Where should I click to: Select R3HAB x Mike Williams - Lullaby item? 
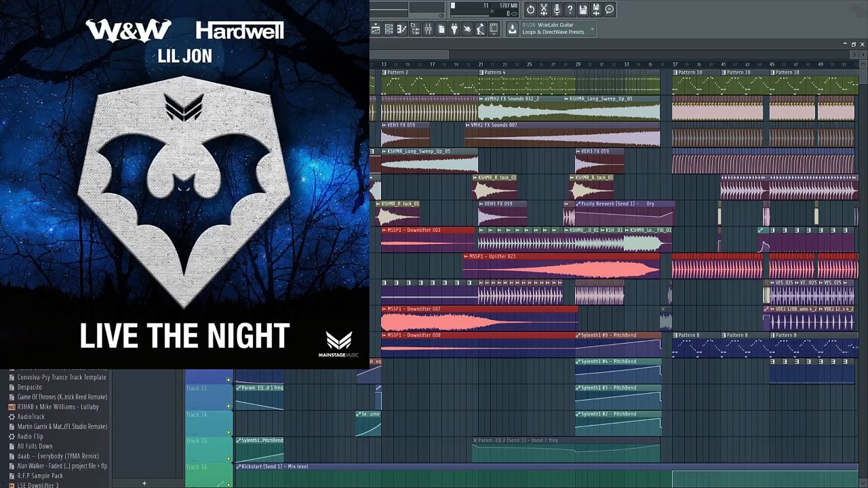[x=58, y=407]
